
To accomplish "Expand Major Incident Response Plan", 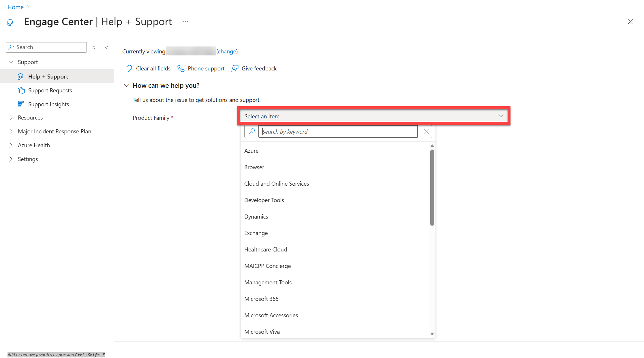I will click(11, 131).
